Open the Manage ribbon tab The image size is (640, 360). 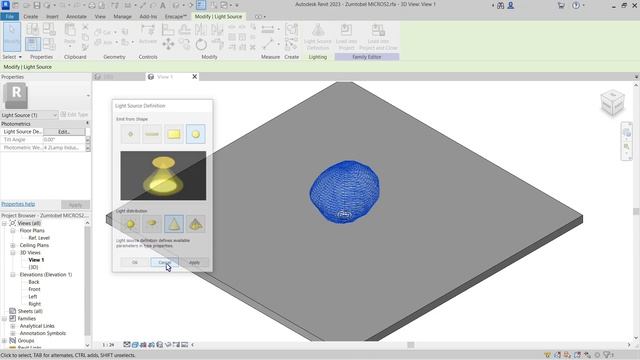click(122, 17)
